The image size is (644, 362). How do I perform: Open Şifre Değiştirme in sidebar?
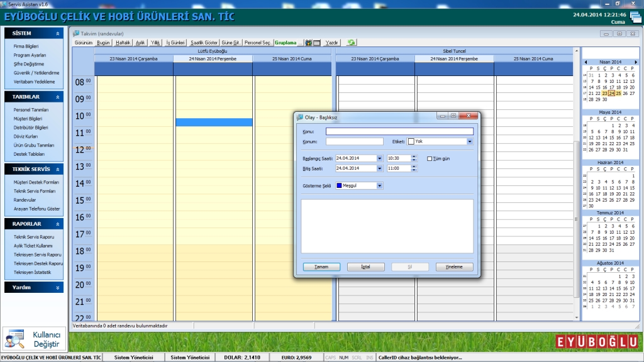[x=29, y=64]
